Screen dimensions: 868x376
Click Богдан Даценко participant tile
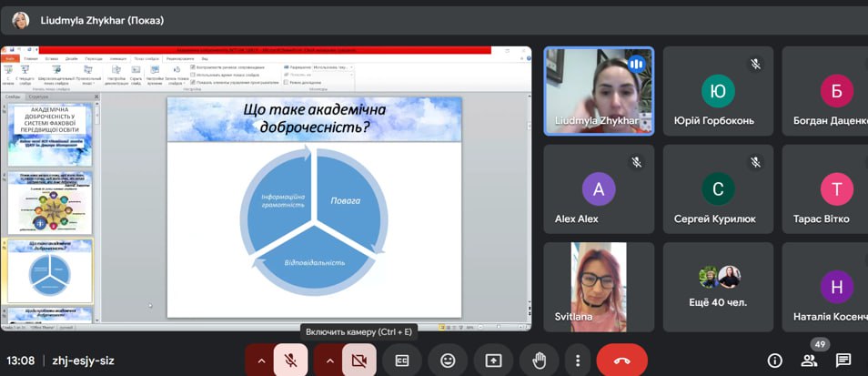(x=825, y=91)
